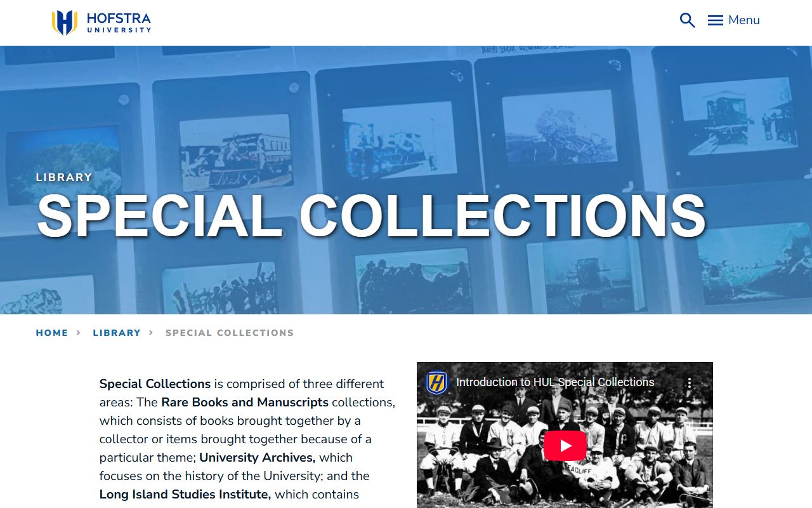
Task: Click the Rare Books and Manuscripts text
Action: [245, 402]
